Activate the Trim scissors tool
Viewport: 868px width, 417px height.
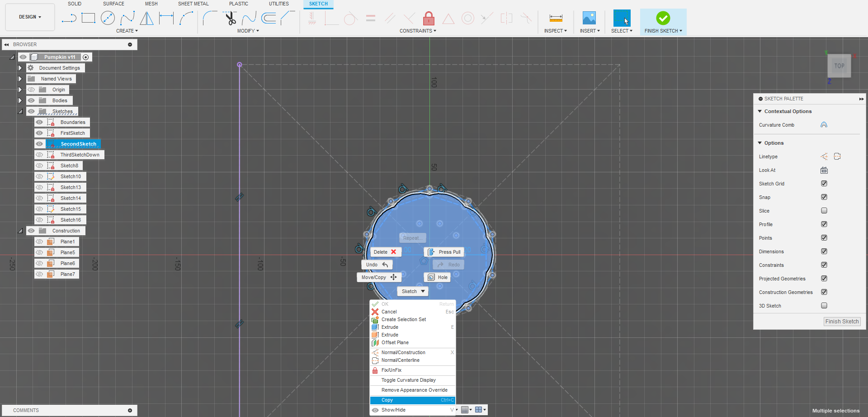pos(231,19)
